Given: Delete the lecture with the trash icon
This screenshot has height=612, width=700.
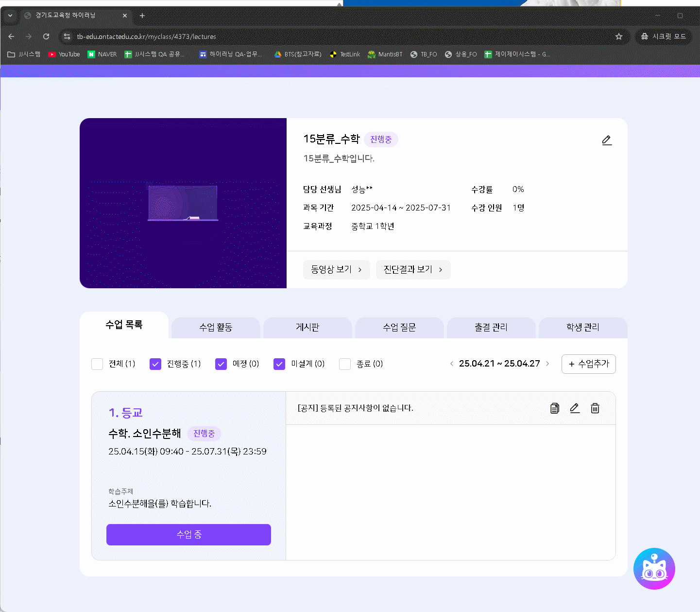Looking at the screenshot, I should [x=595, y=408].
